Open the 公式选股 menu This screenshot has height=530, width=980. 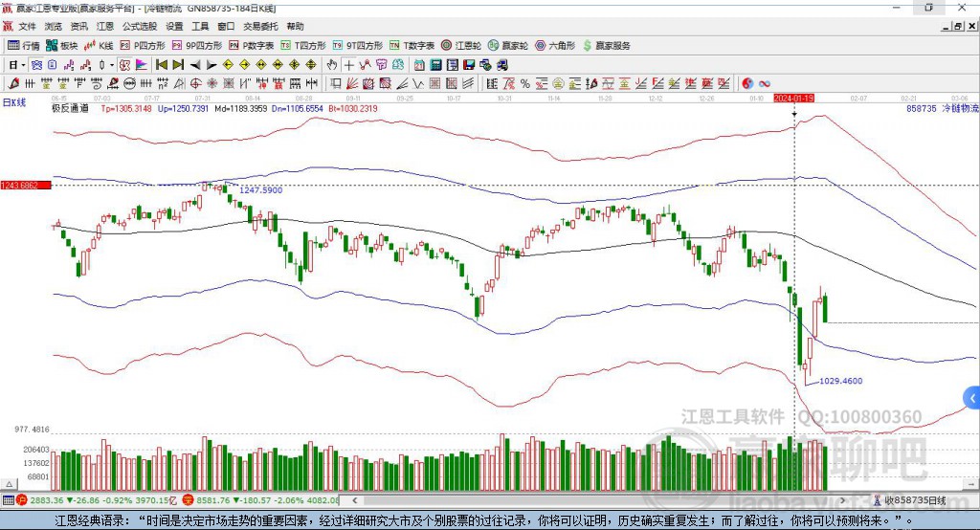tap(140, 26)
